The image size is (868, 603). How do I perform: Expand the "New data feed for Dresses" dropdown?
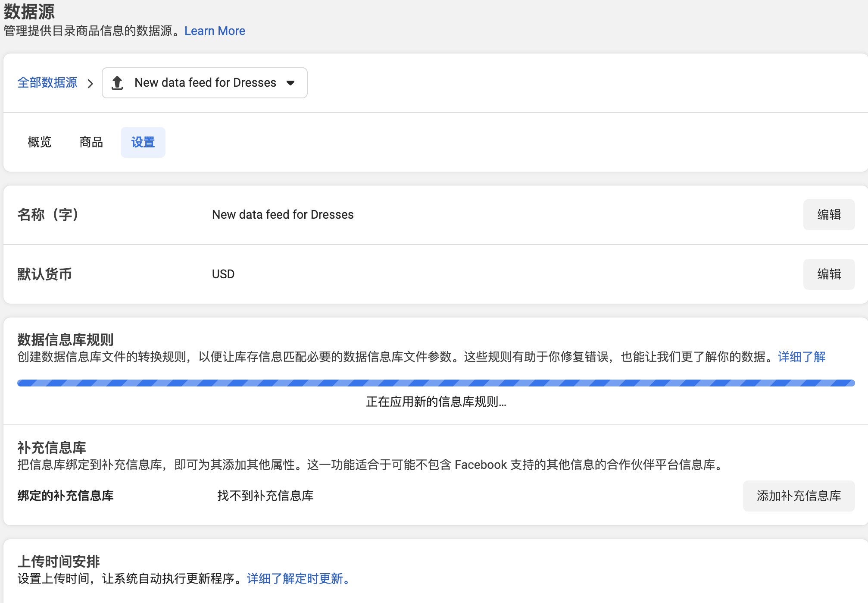click(x=291, y=83)
